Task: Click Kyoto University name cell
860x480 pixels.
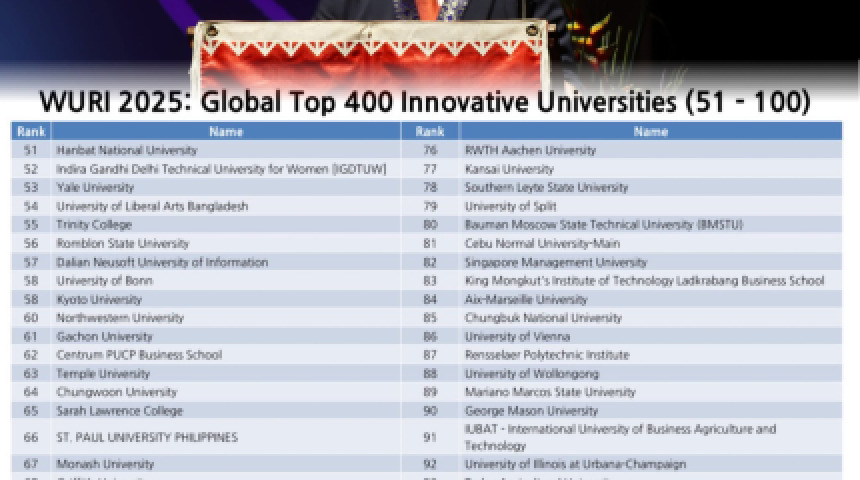Action: point(99,299)
